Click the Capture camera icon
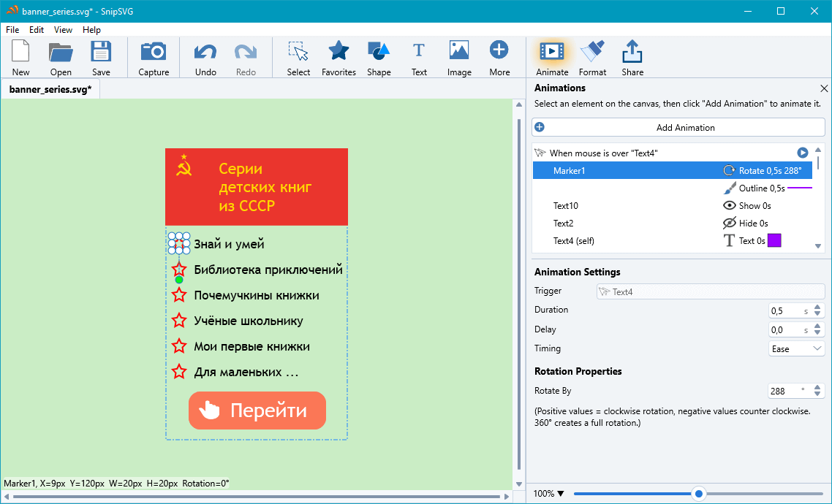This screenshot has width=832, height=504. tap(154, 52)
